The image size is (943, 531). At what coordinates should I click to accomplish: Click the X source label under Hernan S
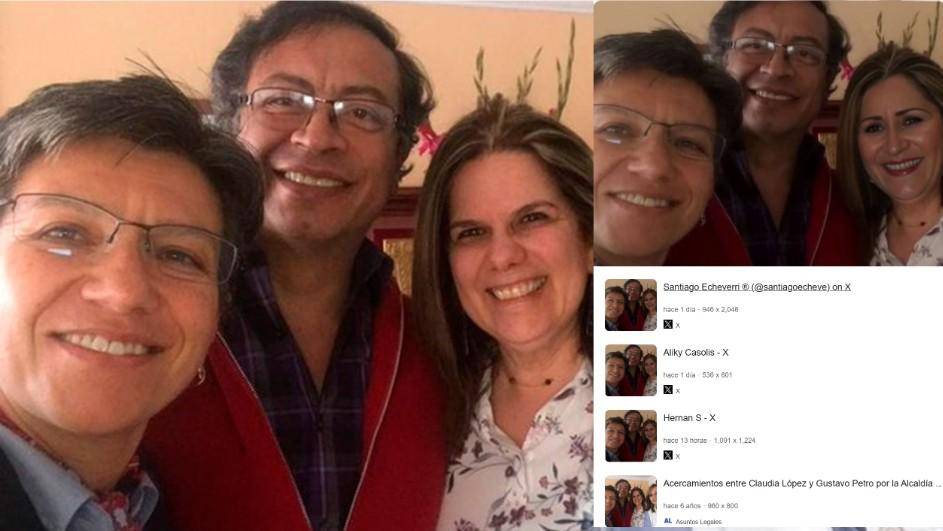coord(678,456)
